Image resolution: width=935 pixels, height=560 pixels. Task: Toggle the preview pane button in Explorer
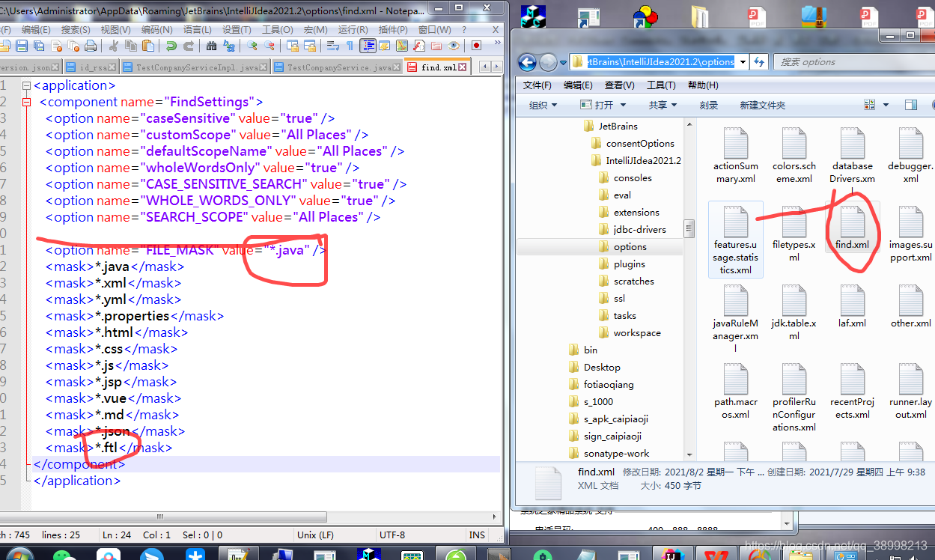pyautogui.click(x=910, y=105)
